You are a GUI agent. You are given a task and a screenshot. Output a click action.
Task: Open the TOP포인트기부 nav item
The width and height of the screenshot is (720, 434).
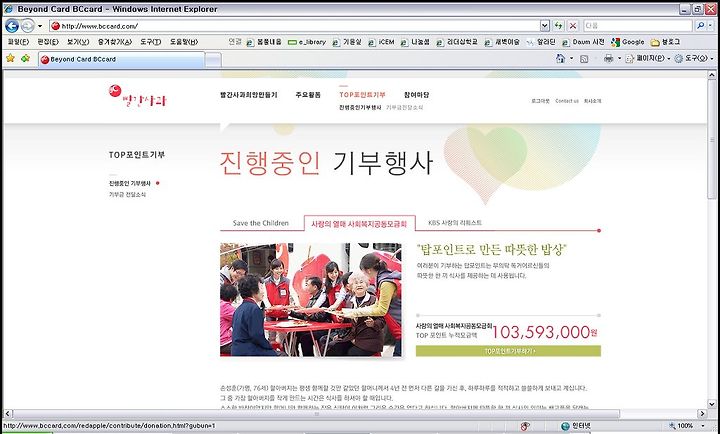tap(362, 95)
